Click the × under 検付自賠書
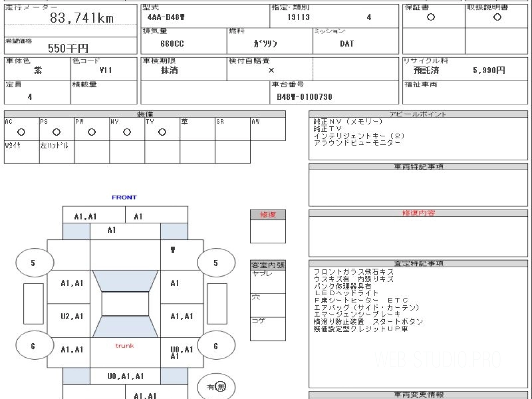This screenshot has width=532, height=399. coord(271,70)
